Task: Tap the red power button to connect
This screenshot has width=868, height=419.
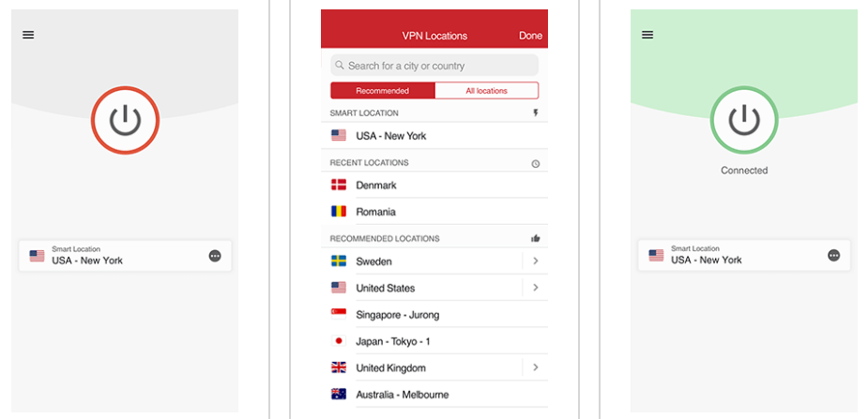Action: click(x=126, y=121)
